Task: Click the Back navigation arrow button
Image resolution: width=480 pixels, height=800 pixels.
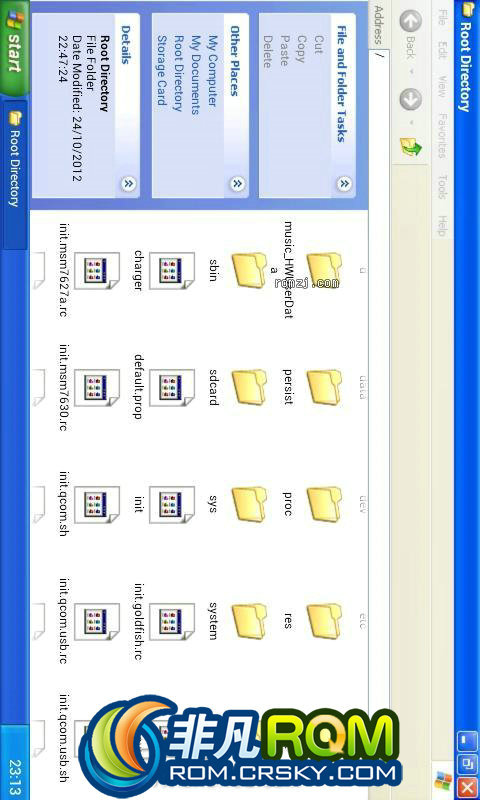Action: pyautogui.click(x=411, y=23)
